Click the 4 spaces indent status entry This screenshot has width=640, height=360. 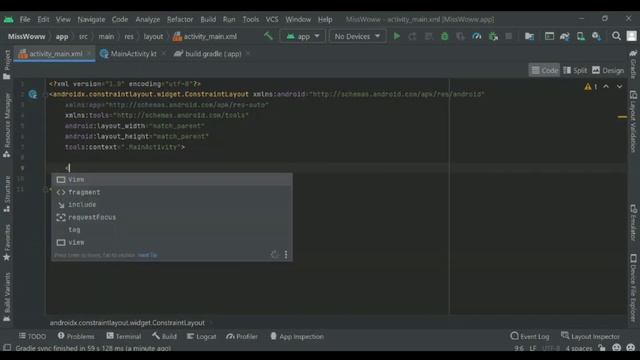click(579, 348)
